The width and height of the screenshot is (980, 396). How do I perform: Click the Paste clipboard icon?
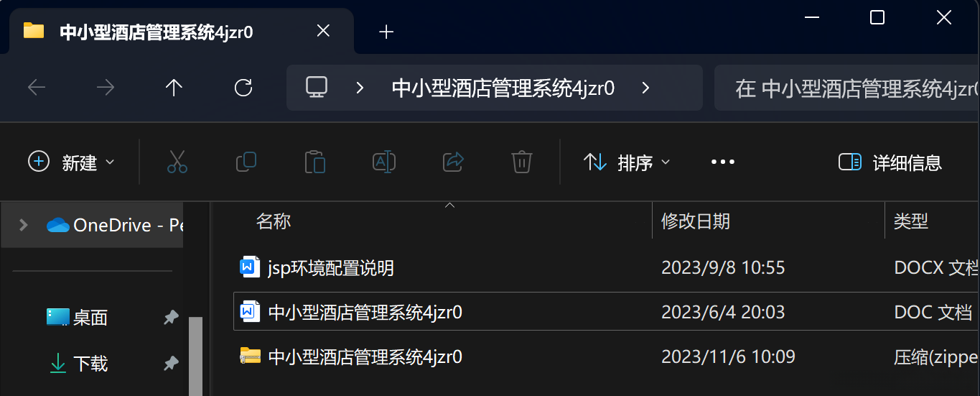[315, 162]
